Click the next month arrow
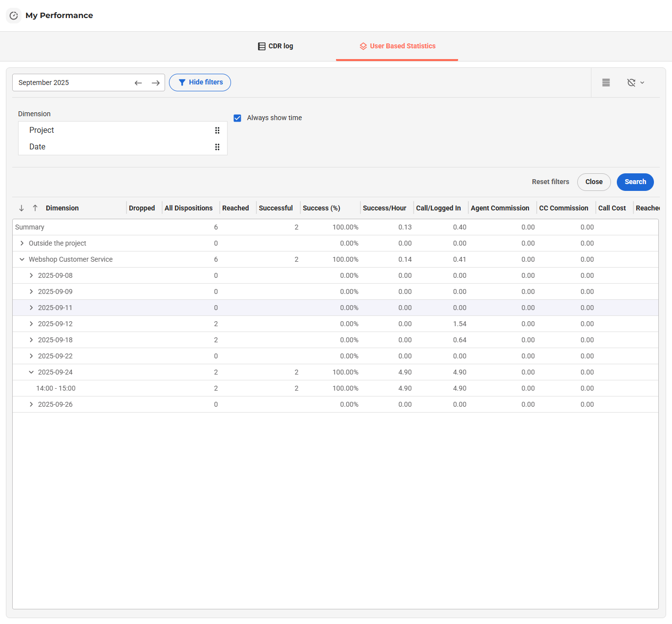 tap(156, 83)
